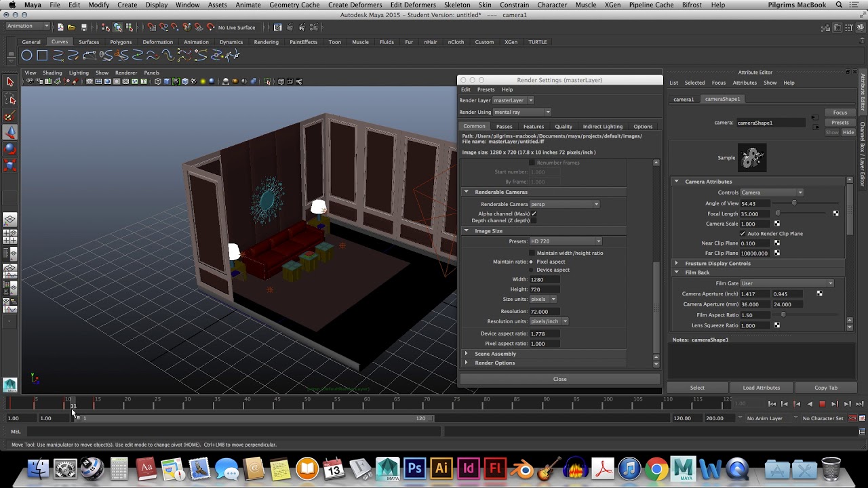Open Size units pixels dropdown
This screenshot has width=868, height=488.
pyautogui.click(x=543, y=299)
